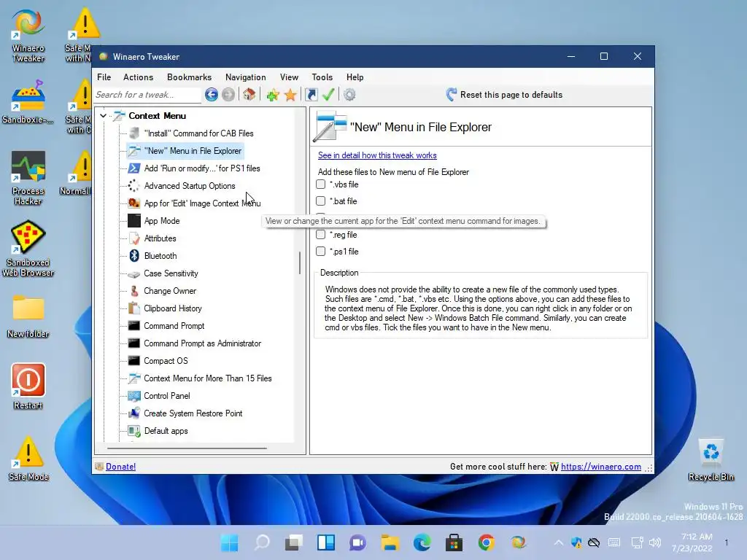The height and width of the screenshot is (560, 747).
Task: Enable the *.ps1 file checkbox
Action: 321,252
